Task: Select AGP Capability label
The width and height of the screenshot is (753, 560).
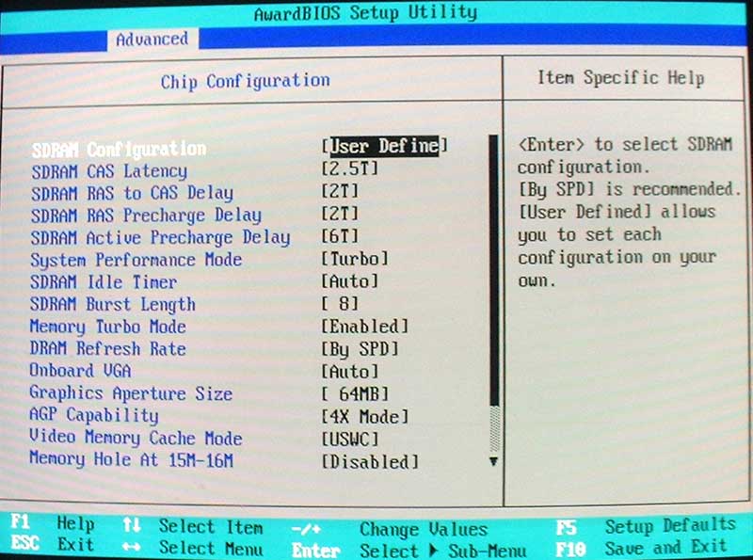Action: click(x=94, y=415)
